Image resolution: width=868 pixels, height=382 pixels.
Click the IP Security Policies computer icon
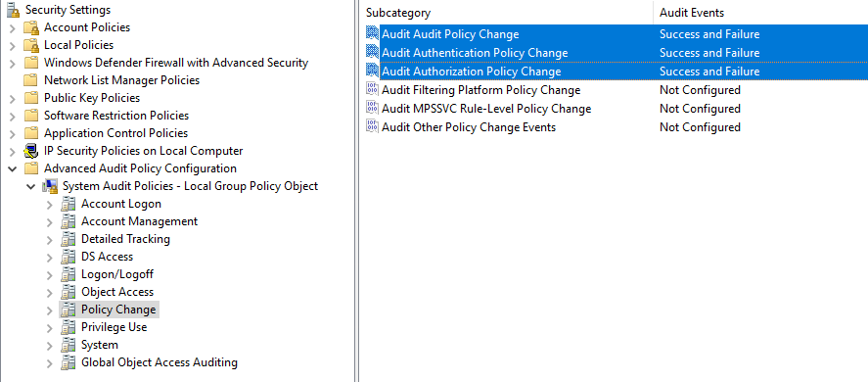(x=31, y=151)
